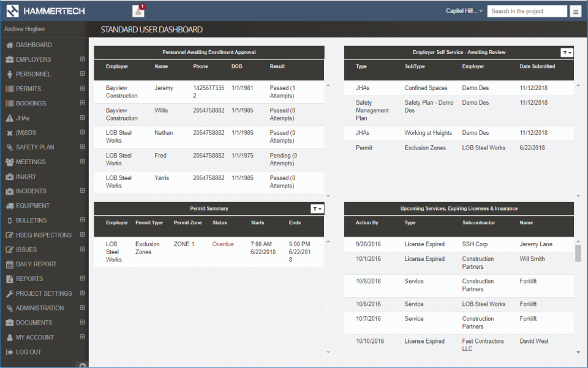Click the Issues edit icon
Image resolution: width=588 pixels, height=368 pixels.
click(10, 250)
